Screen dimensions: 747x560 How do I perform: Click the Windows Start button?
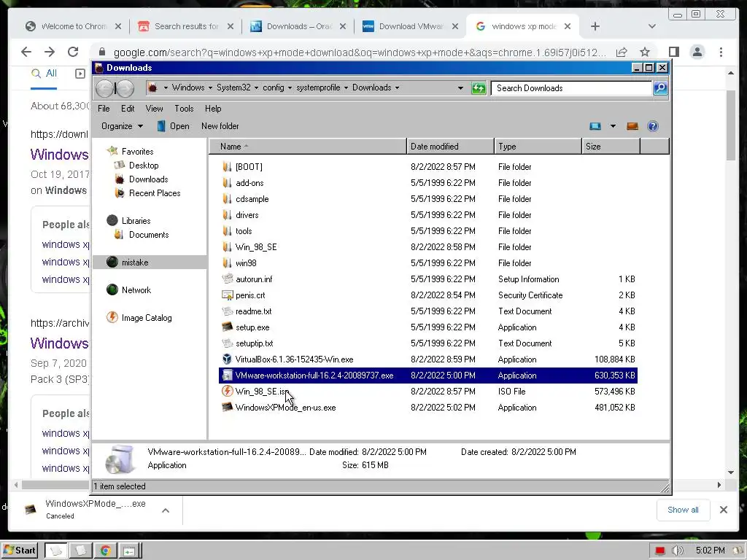pyautogui.click(x=20, y=551)
